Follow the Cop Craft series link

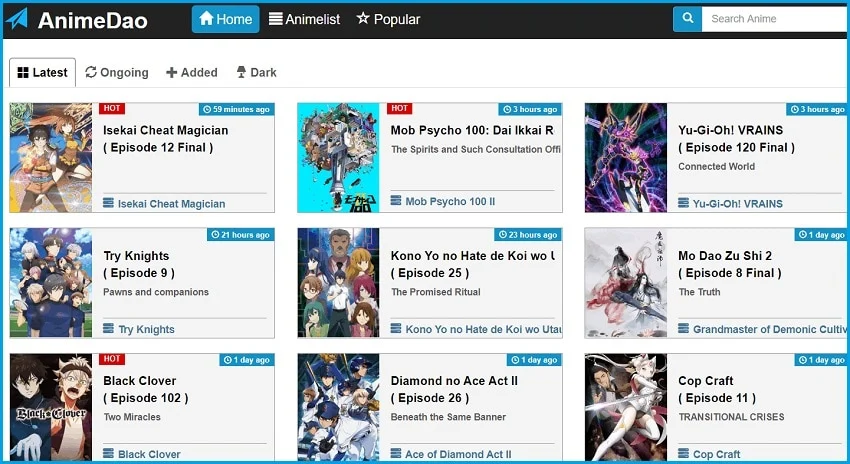tap(716, 454)
